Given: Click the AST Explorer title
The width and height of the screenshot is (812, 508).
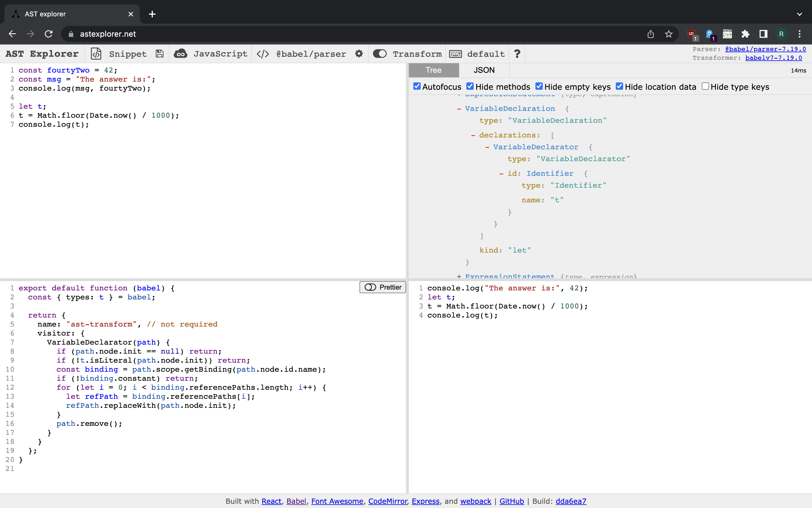Looking at the screenshot, I should pyautogui.click(x=42, y=54).
